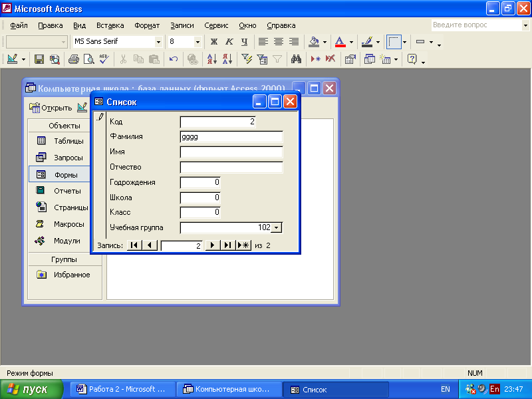
Task: Click the New Record toolbar icon
Action: [315, 59]
